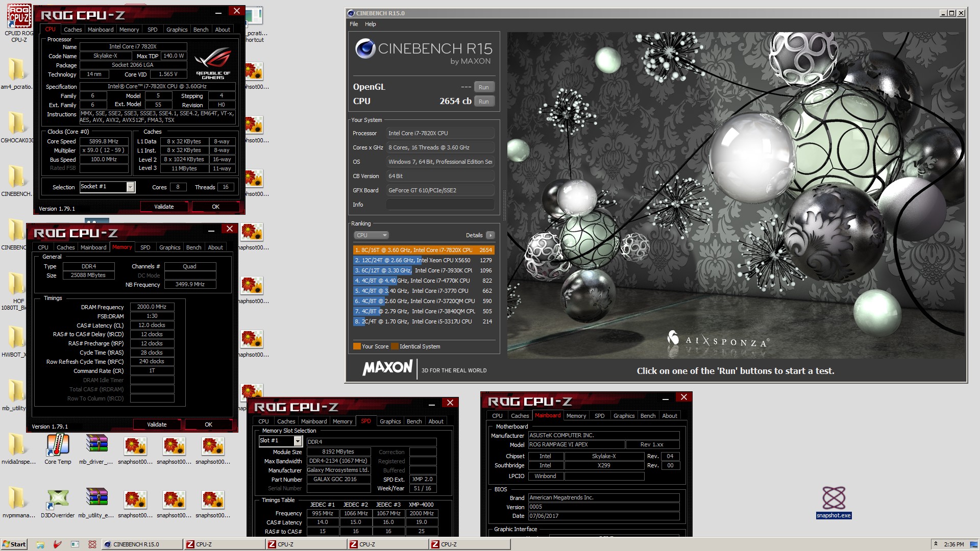The width and height of the screenshot is (980, 551).
Task: Run the OpenGL benchmark
Action: click(483, 87)
